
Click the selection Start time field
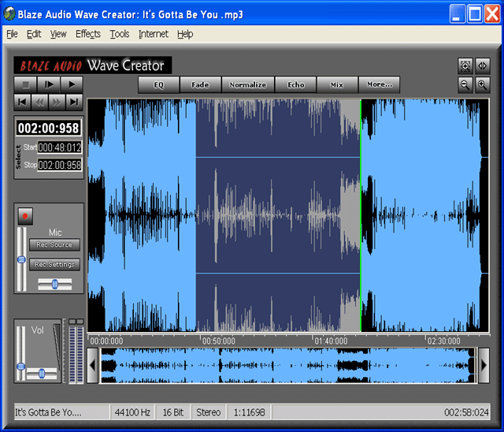coord(60,147)
